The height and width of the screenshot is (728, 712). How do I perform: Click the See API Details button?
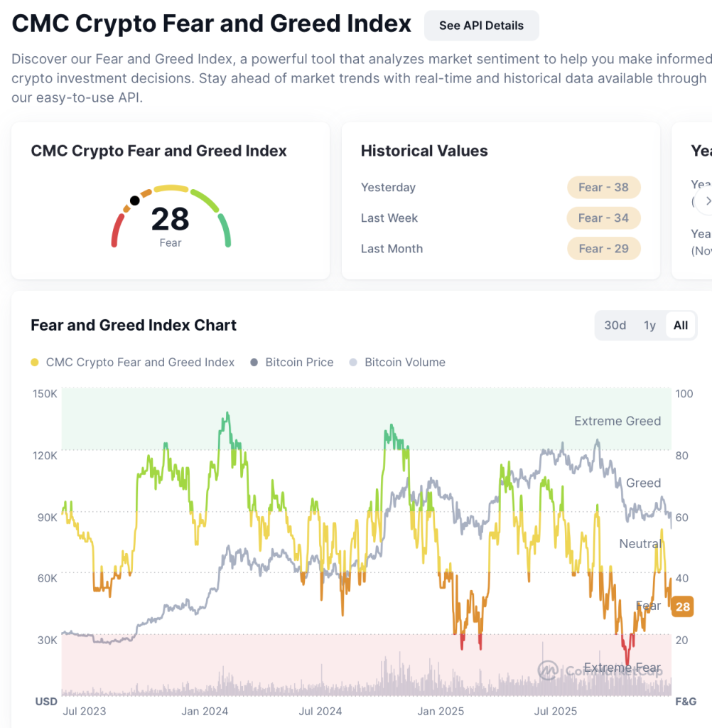[x=481, y=25]
